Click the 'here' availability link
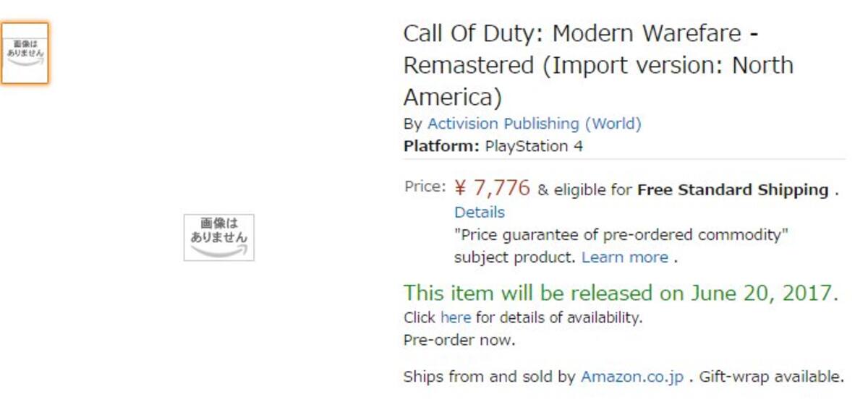 (456, 317)
